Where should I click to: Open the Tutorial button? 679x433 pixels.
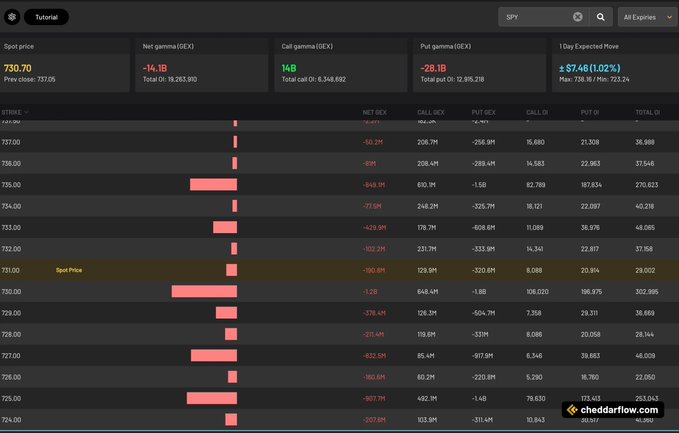[46, 17]
